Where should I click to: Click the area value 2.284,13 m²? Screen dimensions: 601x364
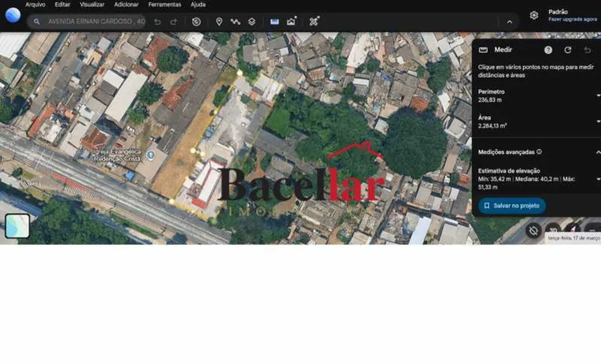pos(493,126)
